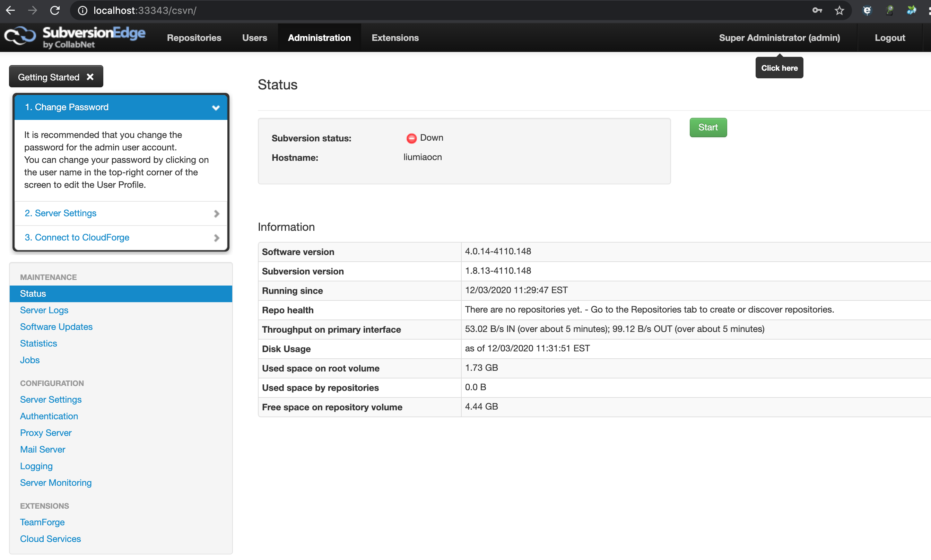Open Server Logs
This screenshot has width=931, height=560.
(44, 310)
